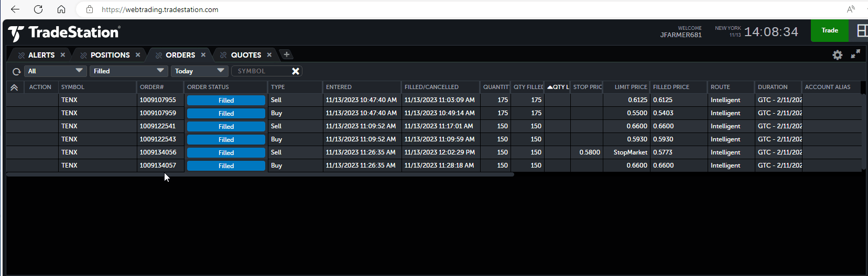Clear the symbol filter X icon

coord(296,71)
